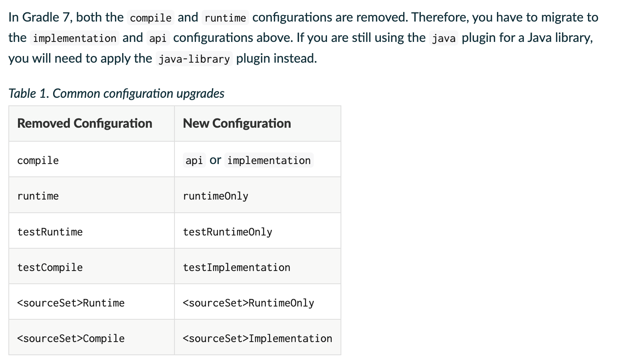Click the 'New Configuration' column header
This screenshot has height=364, width=618.
pyautogui.click(x=257, y=124)
